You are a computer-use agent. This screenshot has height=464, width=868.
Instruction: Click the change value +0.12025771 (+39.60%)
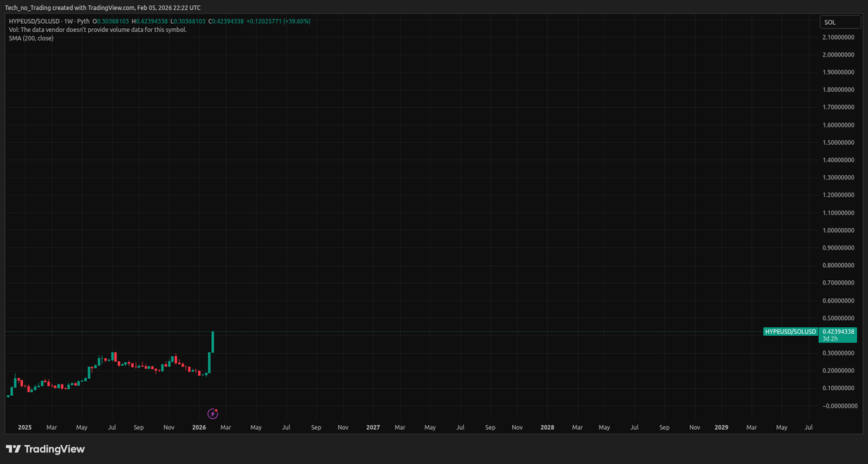point(278,21)
